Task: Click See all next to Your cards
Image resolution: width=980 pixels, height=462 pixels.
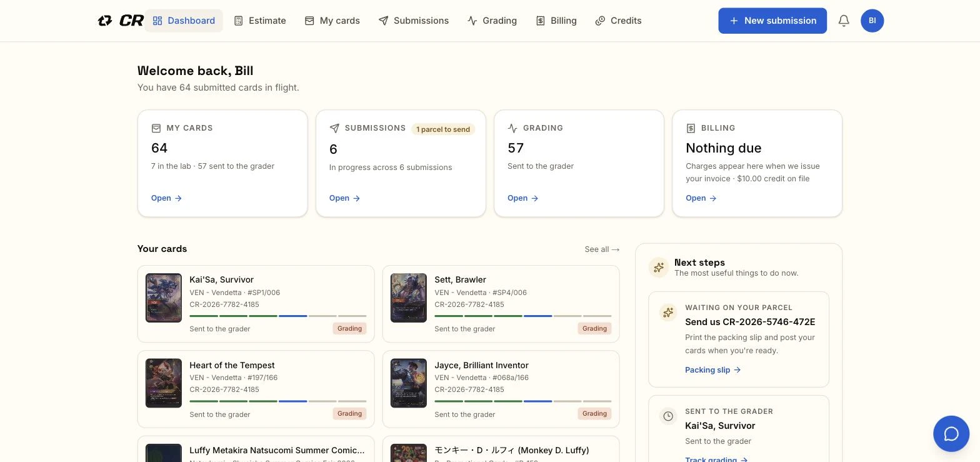Action: coord(602,249)
